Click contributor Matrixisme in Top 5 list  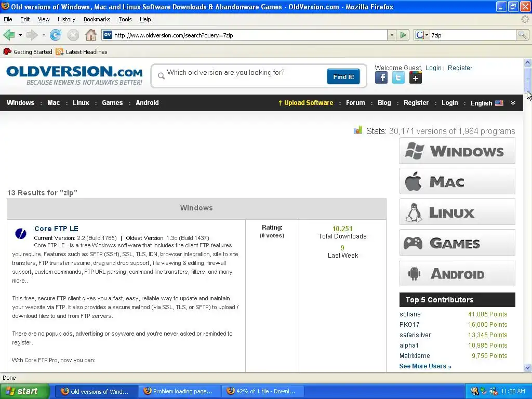415,355
